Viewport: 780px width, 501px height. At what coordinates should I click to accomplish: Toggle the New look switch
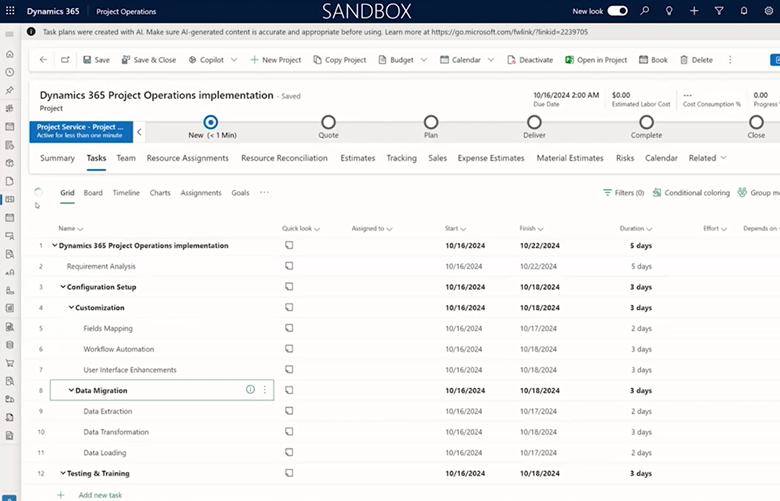(x=617, y=11)
